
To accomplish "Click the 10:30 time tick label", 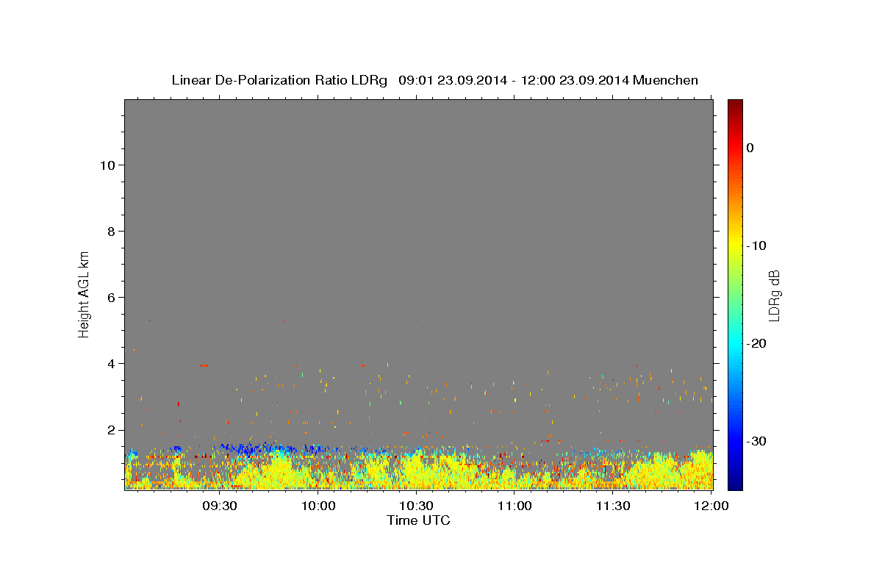I will coord(417,506).
